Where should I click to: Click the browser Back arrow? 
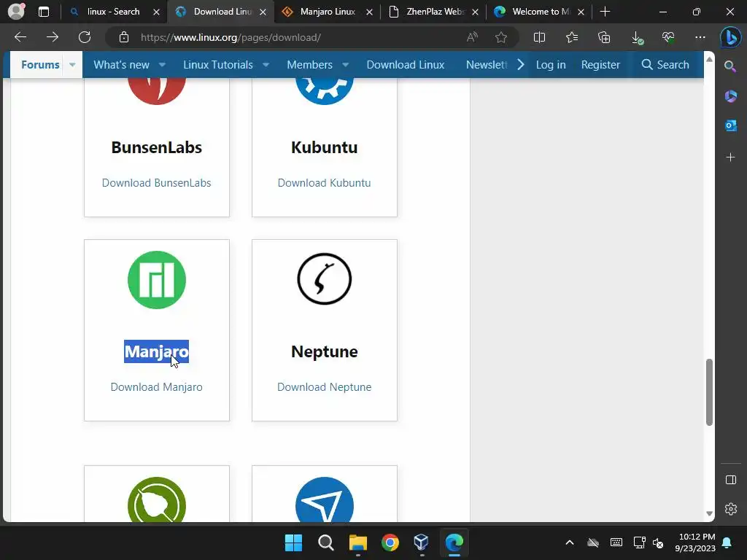(x=20, y=37)
